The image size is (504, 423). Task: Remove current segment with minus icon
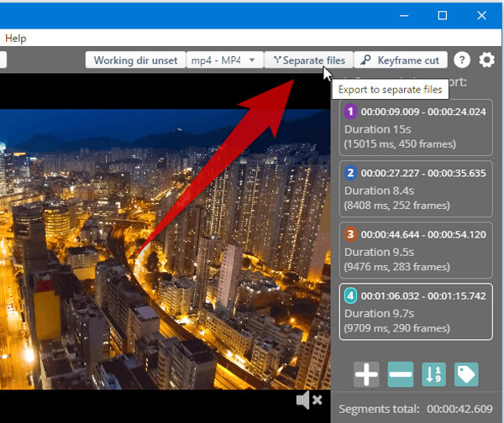(x=400, y=374)
